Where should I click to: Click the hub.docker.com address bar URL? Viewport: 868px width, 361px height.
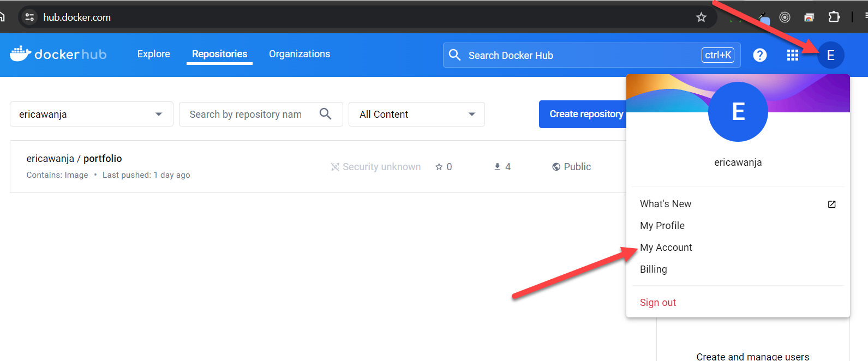click(x=77, y=17)
